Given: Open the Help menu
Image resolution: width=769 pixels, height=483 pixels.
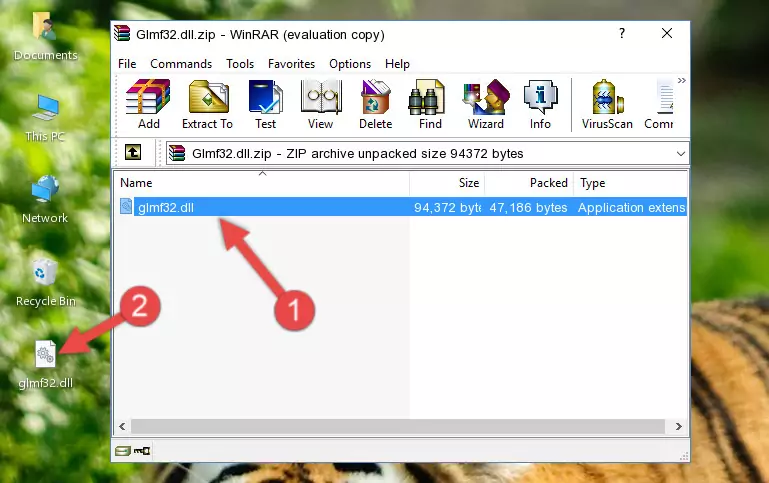Looking at the screenshot, I should pos(397,64).
